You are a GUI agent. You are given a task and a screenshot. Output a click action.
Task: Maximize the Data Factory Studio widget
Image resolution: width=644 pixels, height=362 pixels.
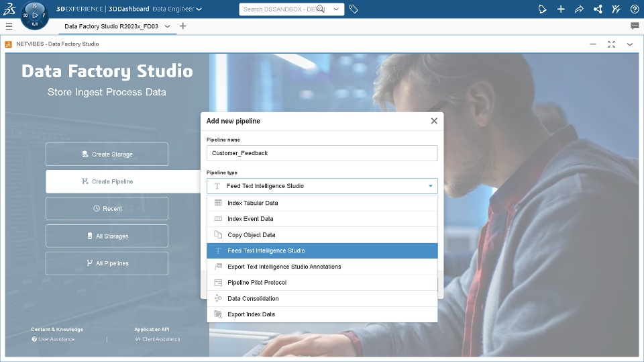coord(611,44)
